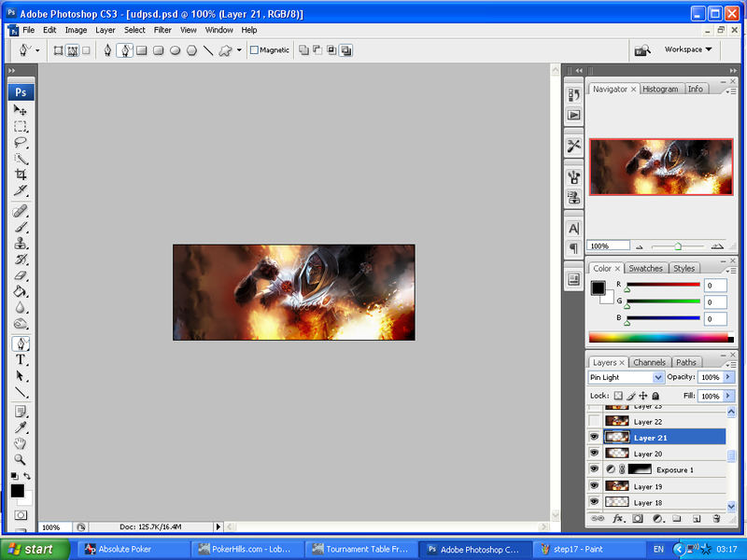Viewport: 747px width, 560px height.
Task: Open the Workspace dropdown
Action: pyautogui.click(x=688, y=49)
